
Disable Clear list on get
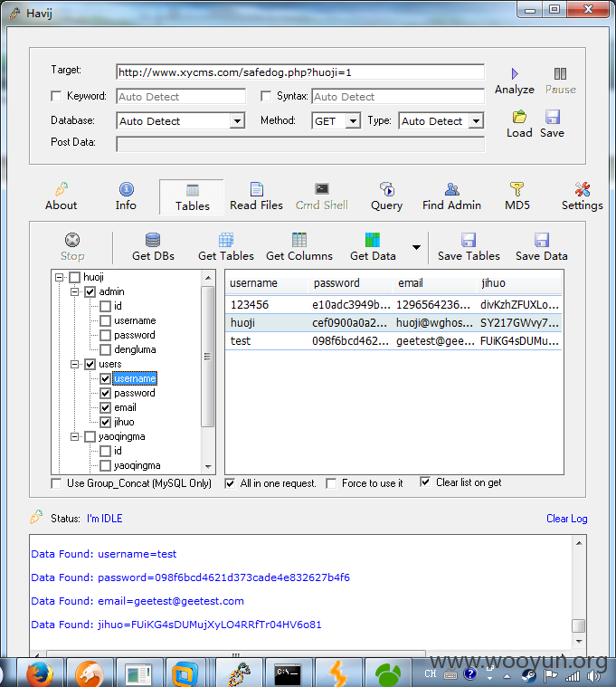point(425,482)
